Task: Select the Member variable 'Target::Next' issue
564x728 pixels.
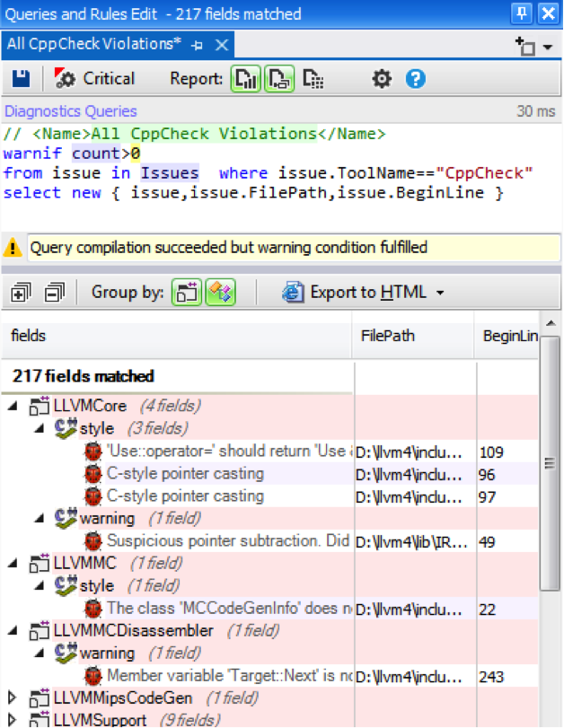Action: [x=229, y=676]
